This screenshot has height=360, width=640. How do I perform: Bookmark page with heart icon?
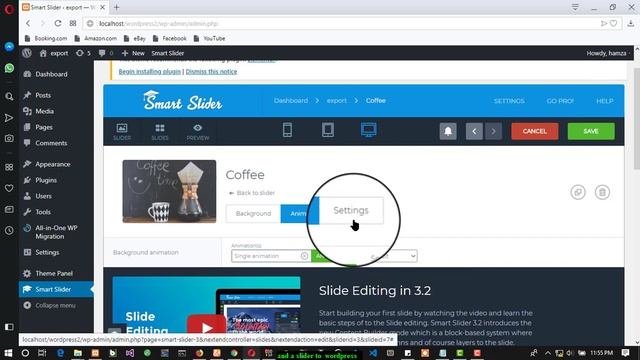coord(613,23)
